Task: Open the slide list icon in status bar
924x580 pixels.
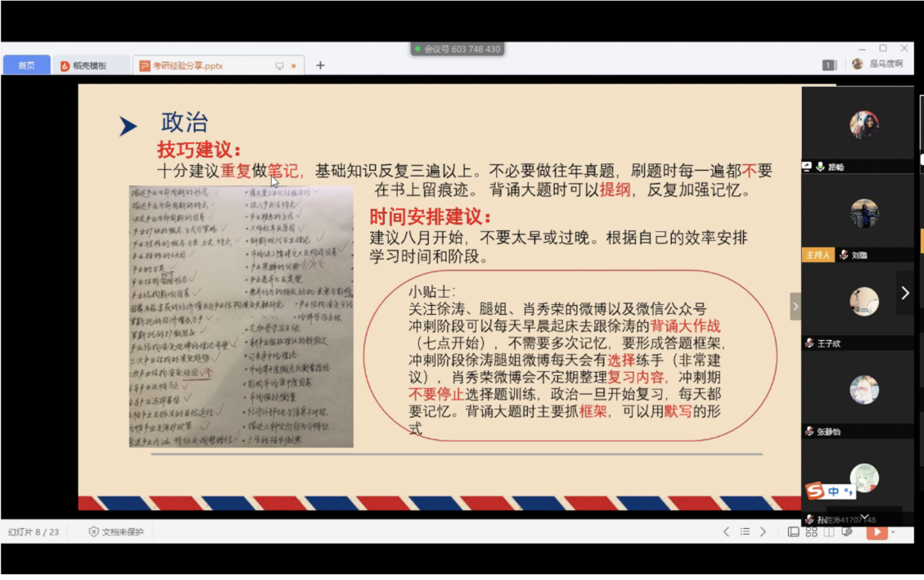Action: (x=745, y=532)
